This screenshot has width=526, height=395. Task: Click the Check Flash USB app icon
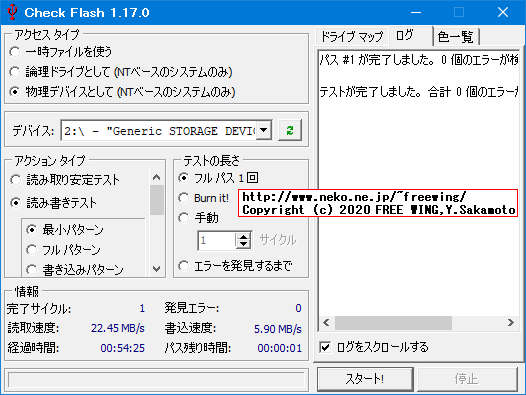click(12, 12)
